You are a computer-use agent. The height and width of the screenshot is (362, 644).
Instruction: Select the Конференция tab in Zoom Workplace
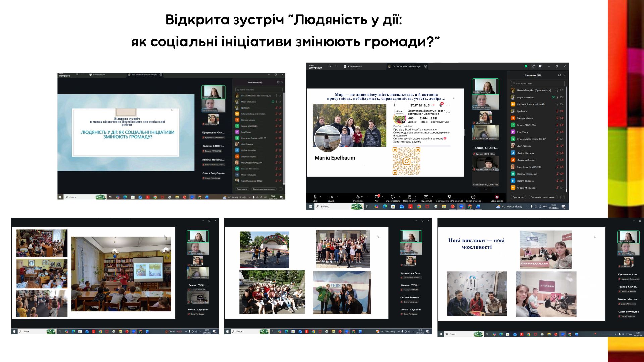coord(353,66)
